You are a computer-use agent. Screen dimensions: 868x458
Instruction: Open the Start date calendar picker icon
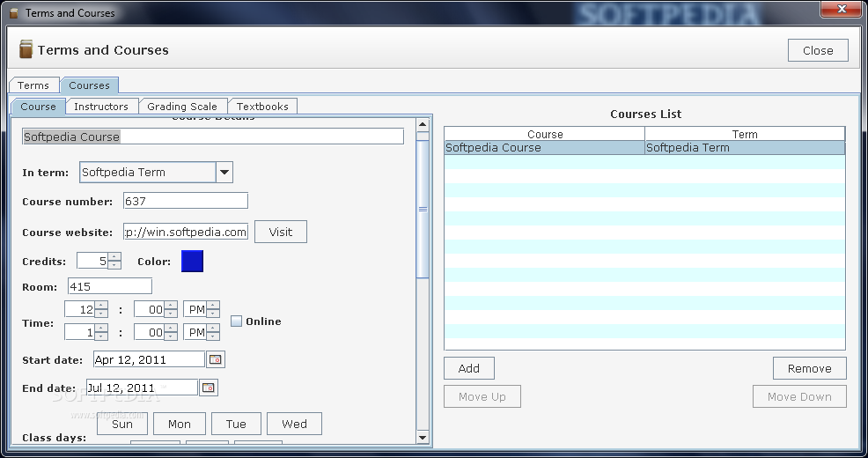pyautogui.click(x=216, y=359)
